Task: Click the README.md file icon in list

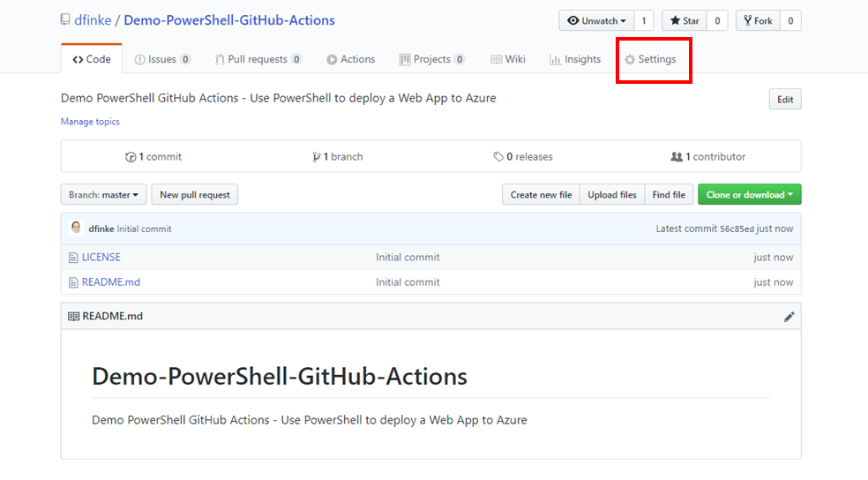Action: coord(73,282)
